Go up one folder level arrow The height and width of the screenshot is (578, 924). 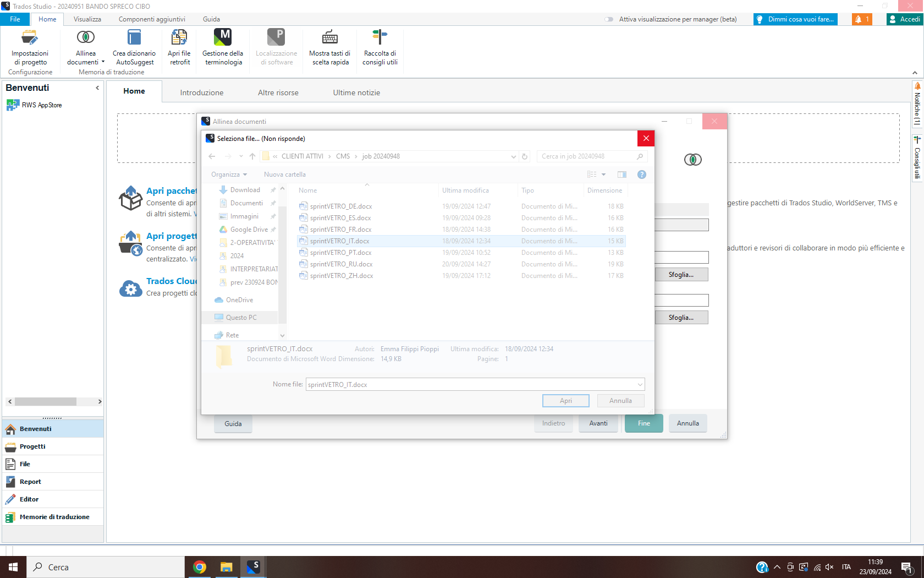coord(252,156)
